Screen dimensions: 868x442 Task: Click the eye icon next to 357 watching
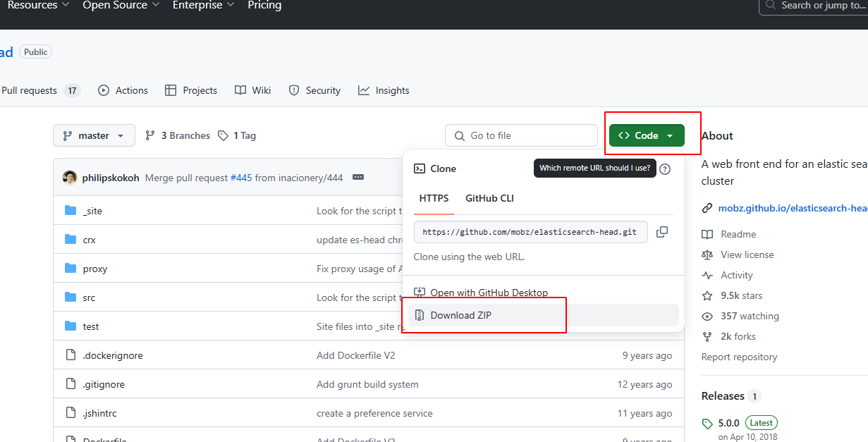(x=707, y=316)
